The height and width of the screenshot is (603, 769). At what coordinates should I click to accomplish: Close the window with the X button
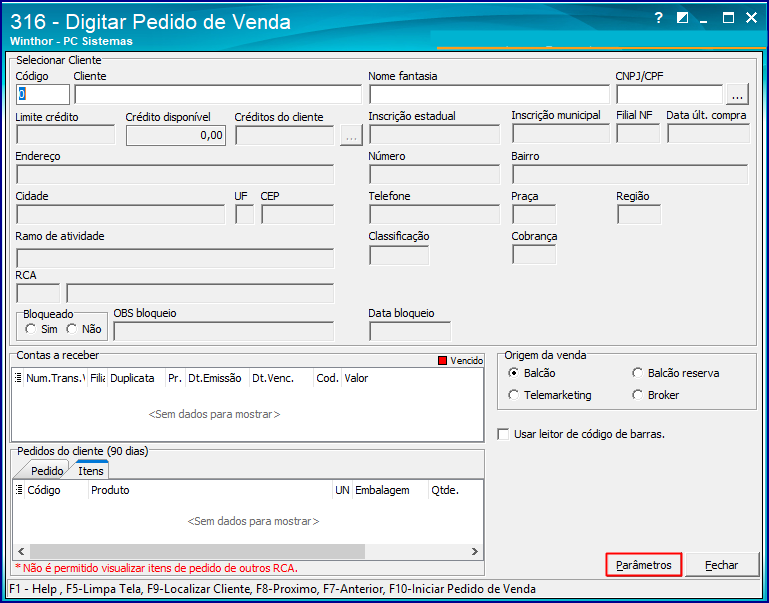pyautogui.click(x=751, y=19)
